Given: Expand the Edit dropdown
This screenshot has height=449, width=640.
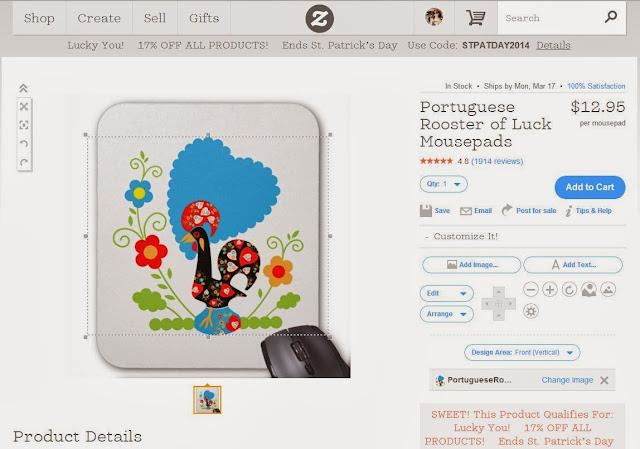Looking at the screenshot, I should click(x=447, y=293).
